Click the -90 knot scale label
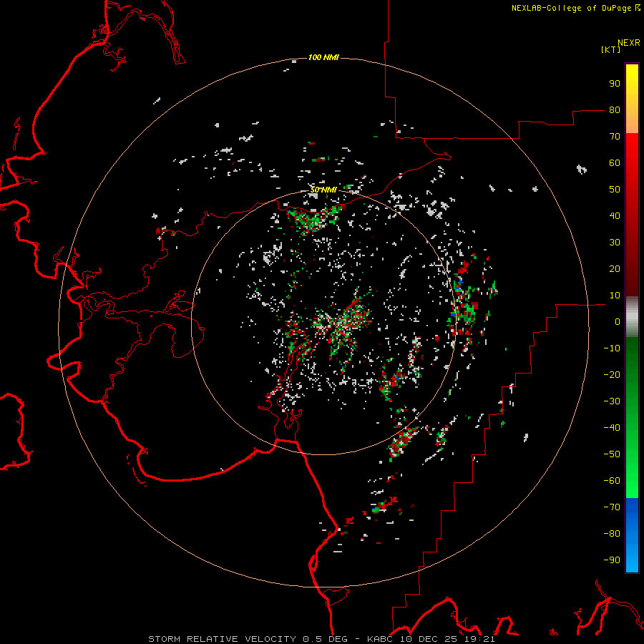644x644 pixels. point(612,560)
